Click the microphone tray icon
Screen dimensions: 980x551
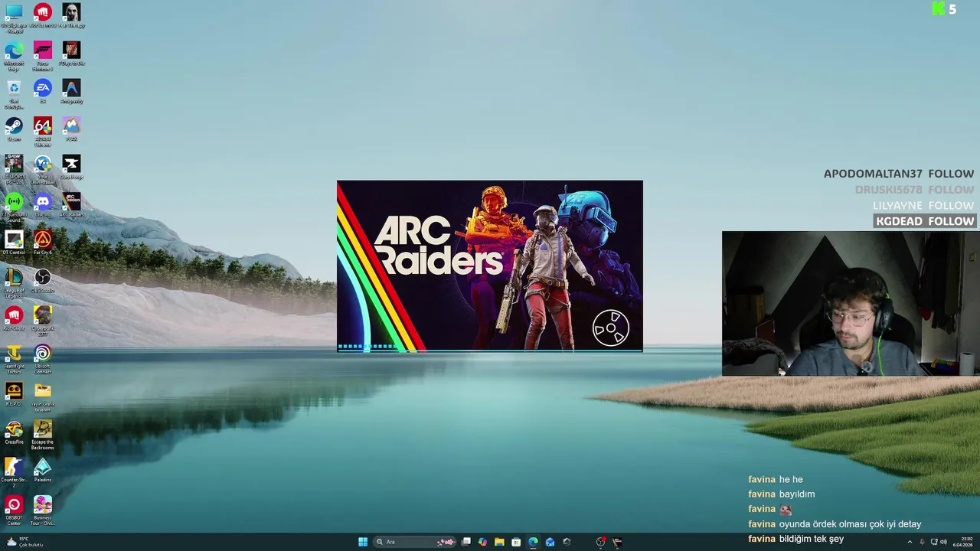pos(922,542)
